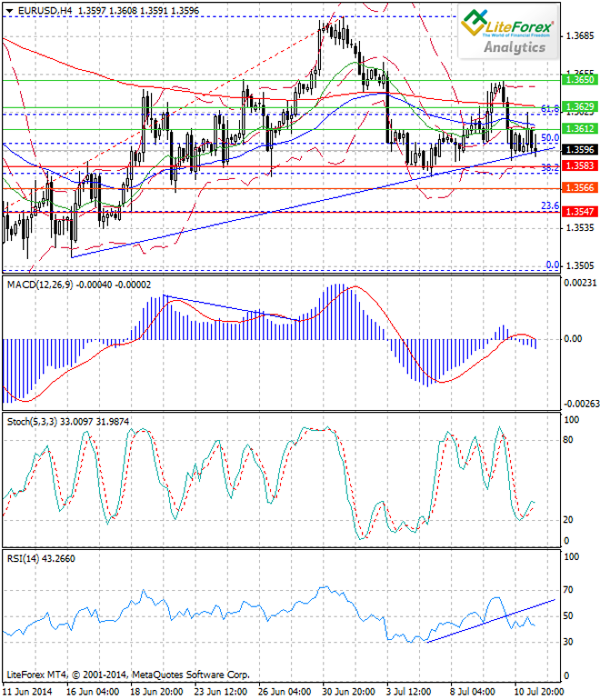Click the 61.8 Fibonacci level label

550,108
